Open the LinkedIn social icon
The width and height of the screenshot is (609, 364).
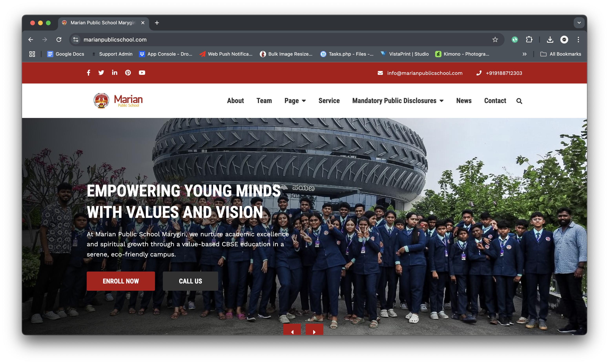114,73
